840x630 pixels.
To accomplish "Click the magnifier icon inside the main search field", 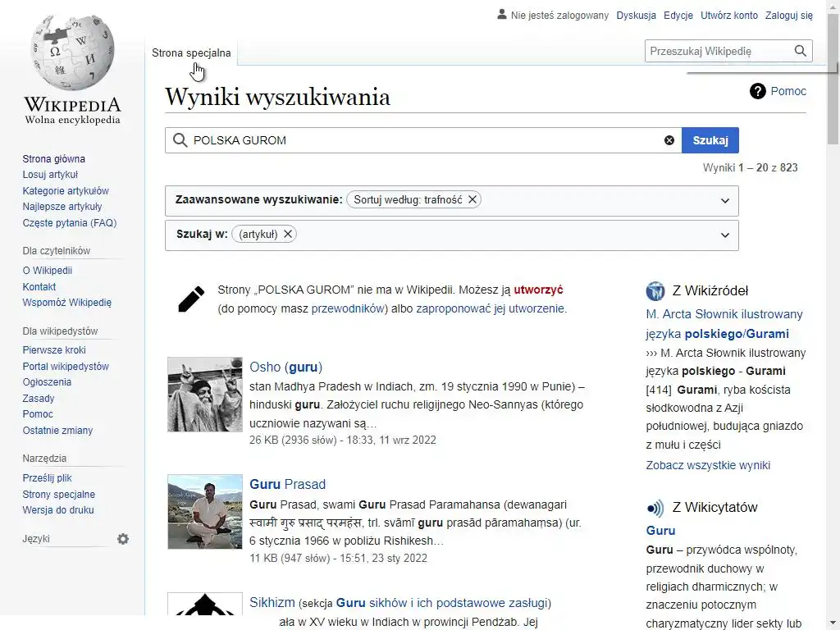I will 180,140.
